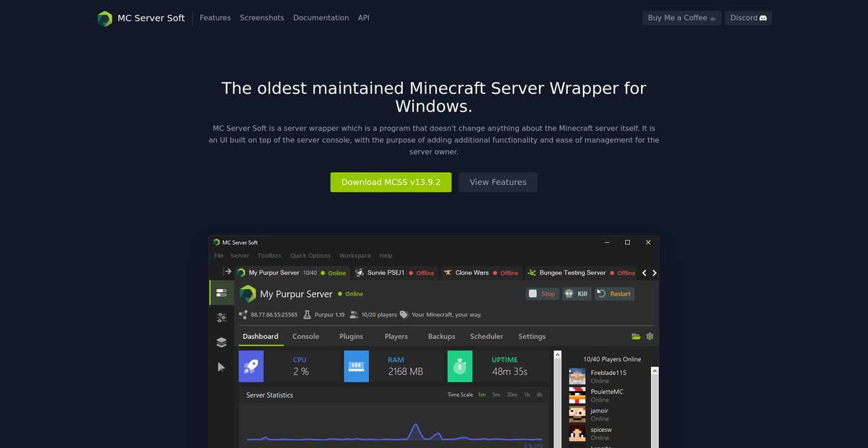Click the Server Statistics heading
The height and width of the screenshot is (448, 868).
tap(270, 395)
